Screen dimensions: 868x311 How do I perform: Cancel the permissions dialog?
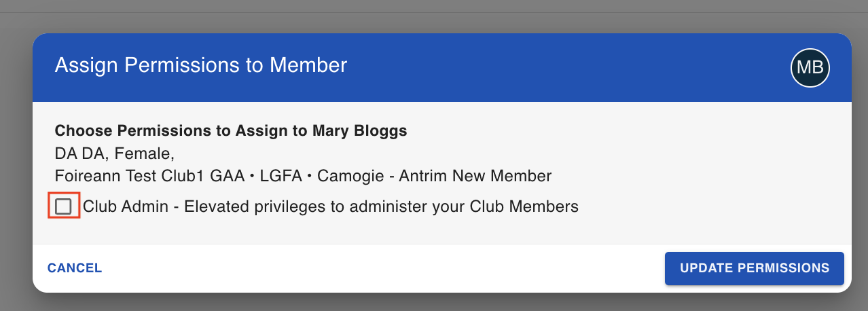(x=75, y=268)
